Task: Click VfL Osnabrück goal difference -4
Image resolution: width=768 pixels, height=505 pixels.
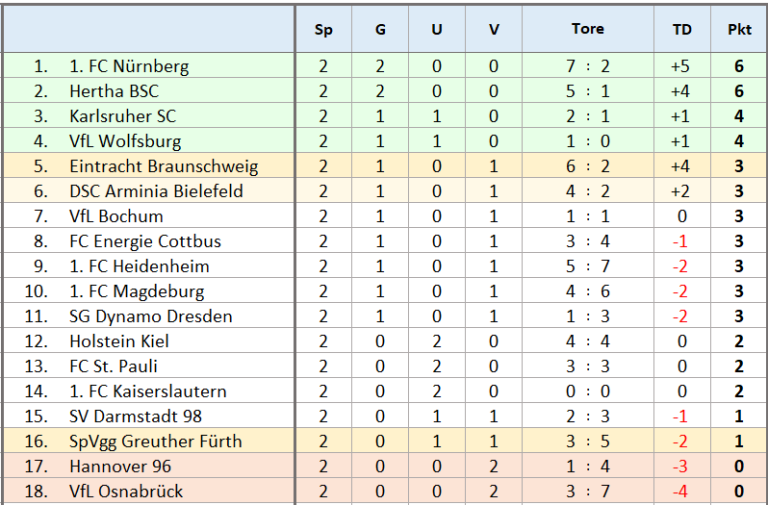Action: pos(682,491)
